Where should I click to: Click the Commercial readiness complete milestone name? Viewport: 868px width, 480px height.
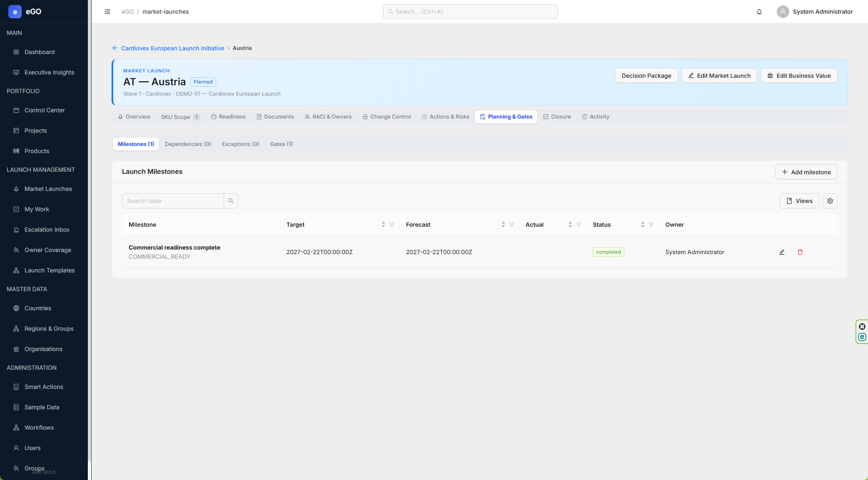click(174, 247)
